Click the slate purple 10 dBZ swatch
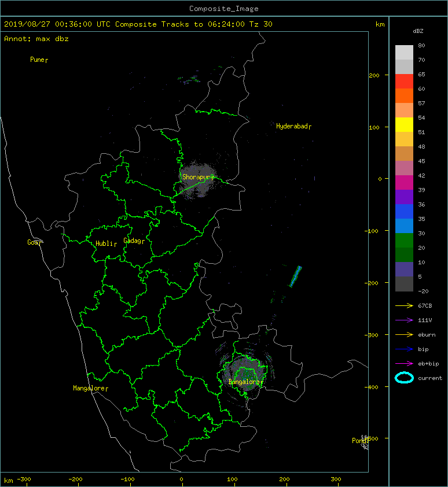 pos(404,269)
